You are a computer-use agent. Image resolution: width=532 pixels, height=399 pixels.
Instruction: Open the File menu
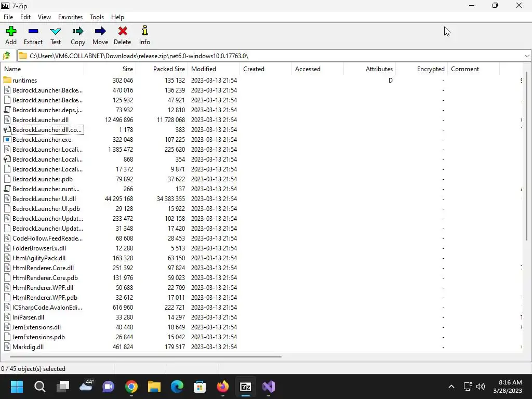coord(8,17)
